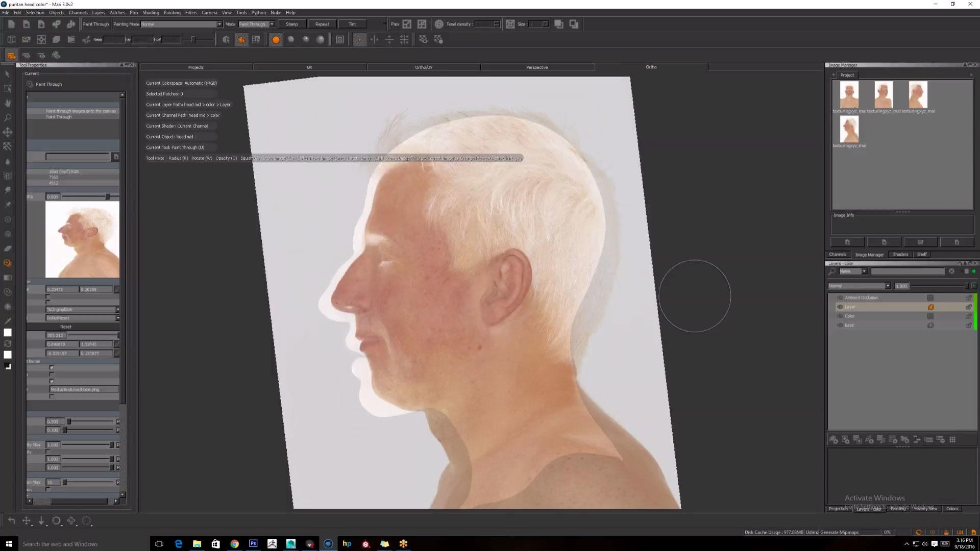
Task: Click the flat orange lighting sphere icon
Action: (276, 40)
